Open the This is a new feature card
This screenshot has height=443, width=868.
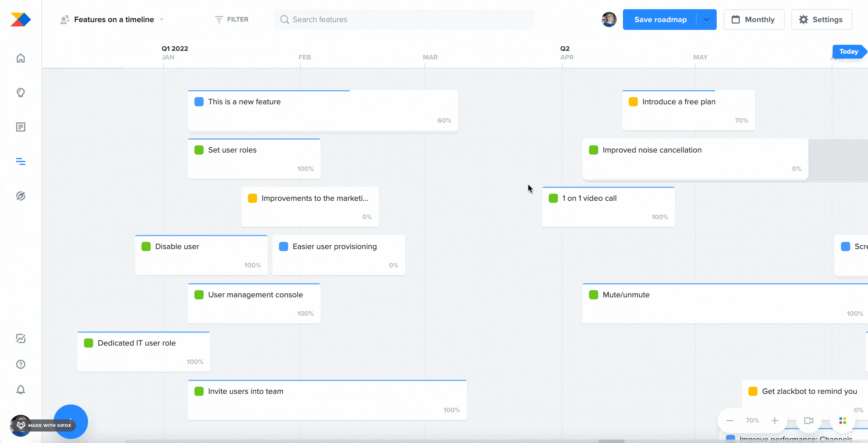(323, 110)
